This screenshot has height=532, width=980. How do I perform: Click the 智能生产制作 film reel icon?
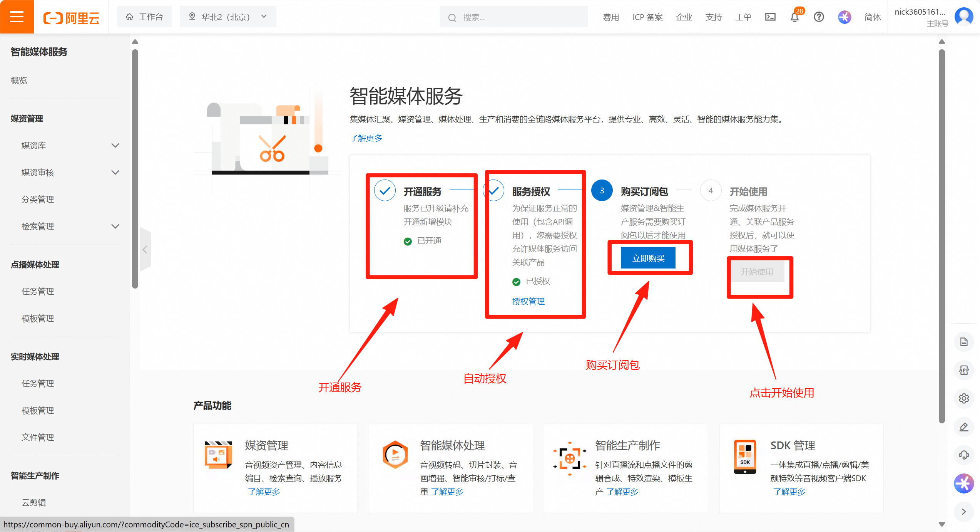(x=570, y=458)
